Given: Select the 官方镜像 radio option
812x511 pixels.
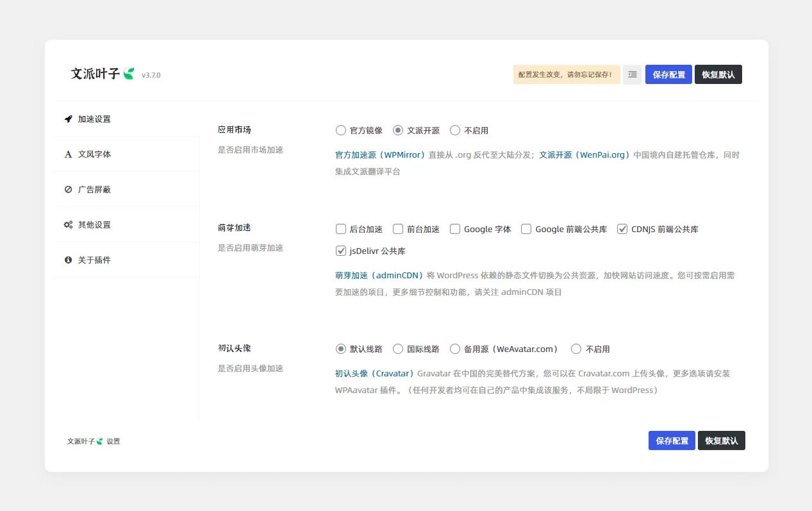Looking at the screenshot, I should coord(341,130).
